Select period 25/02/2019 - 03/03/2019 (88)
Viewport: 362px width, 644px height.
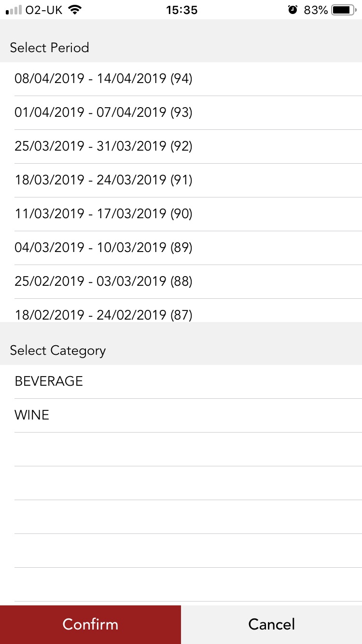point(103,281)
